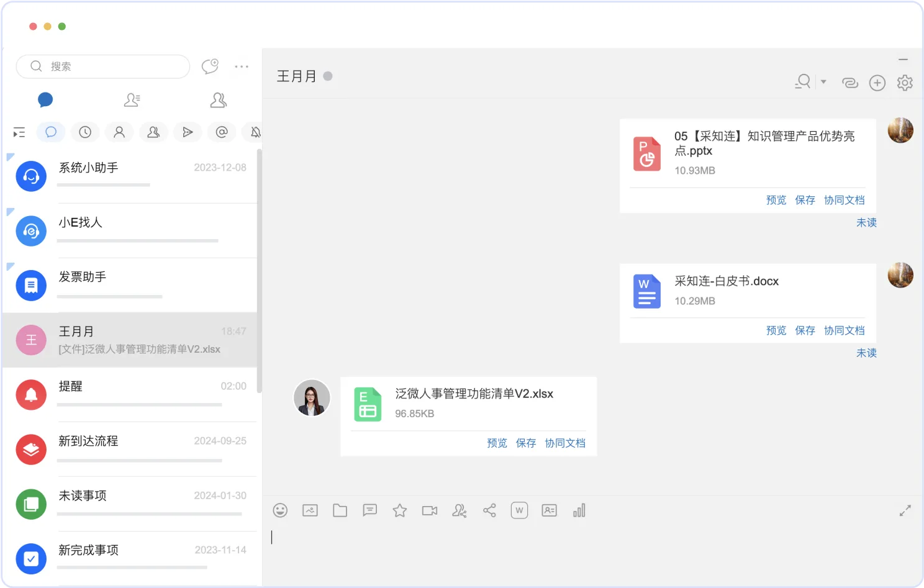Switch to the messages tab

coord(45,100)
